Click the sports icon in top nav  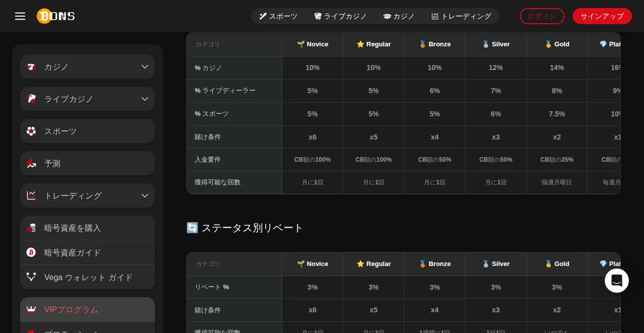tap(263, 16)
